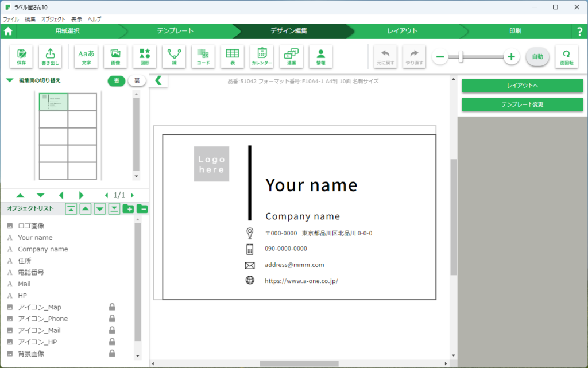Screen dimensions: 588x368
Task: Click the 面回転 rotate icon
Action: (566, 56)
